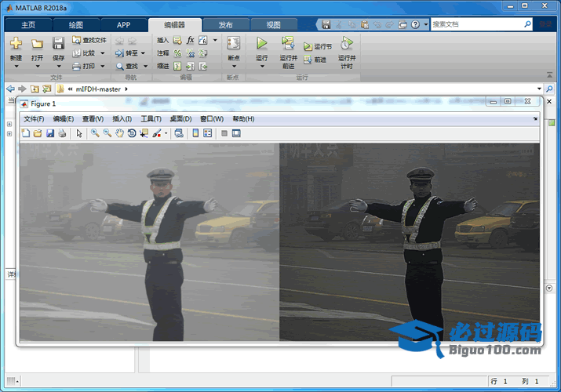Click the up-one-folder icon in address bar

35,89
